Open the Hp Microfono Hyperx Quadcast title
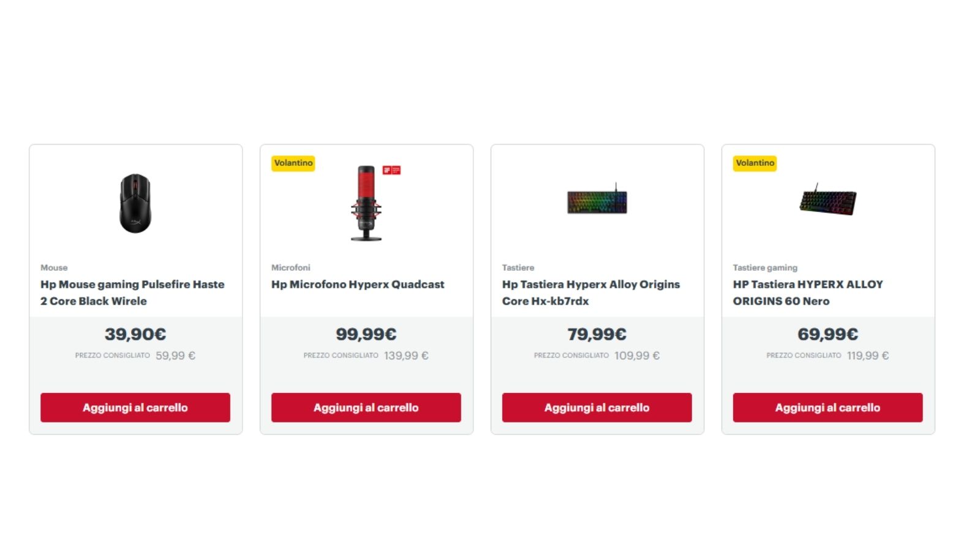This screenshot has width=980, height=551. 358,285
